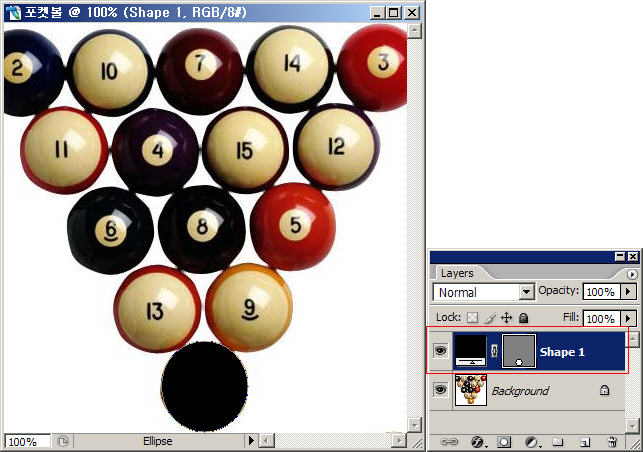Hide the Background layer eye icon

pyautogui.click(x=440, y=389)
